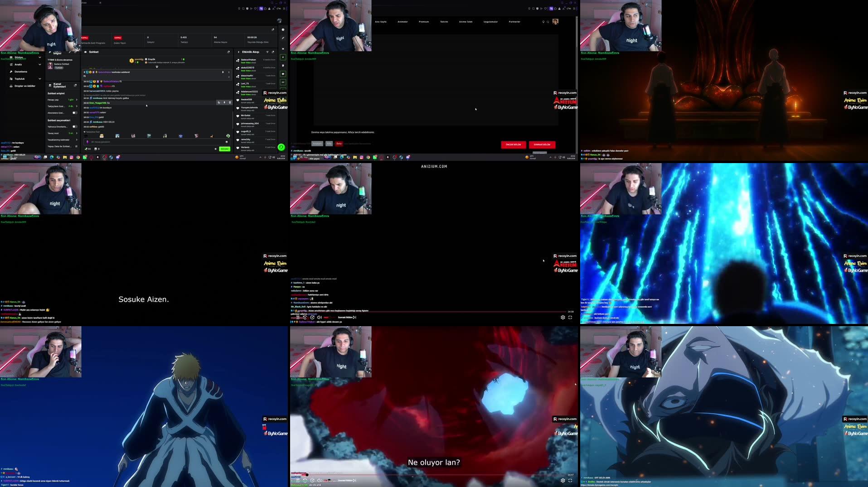The image size is (868, 487).
Task: Click the green Gönder send button
Action: [x=224, y=149]
